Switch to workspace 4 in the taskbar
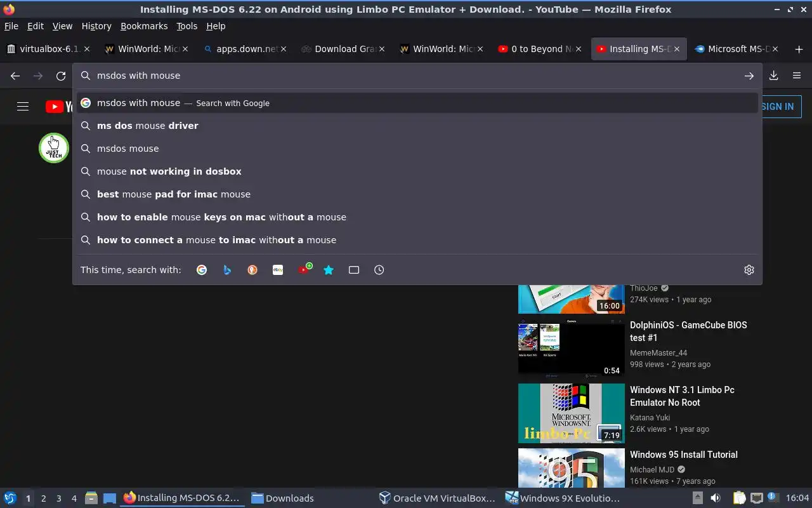The width and height of the screenshot is (812, 508). (x=74, y=498)
